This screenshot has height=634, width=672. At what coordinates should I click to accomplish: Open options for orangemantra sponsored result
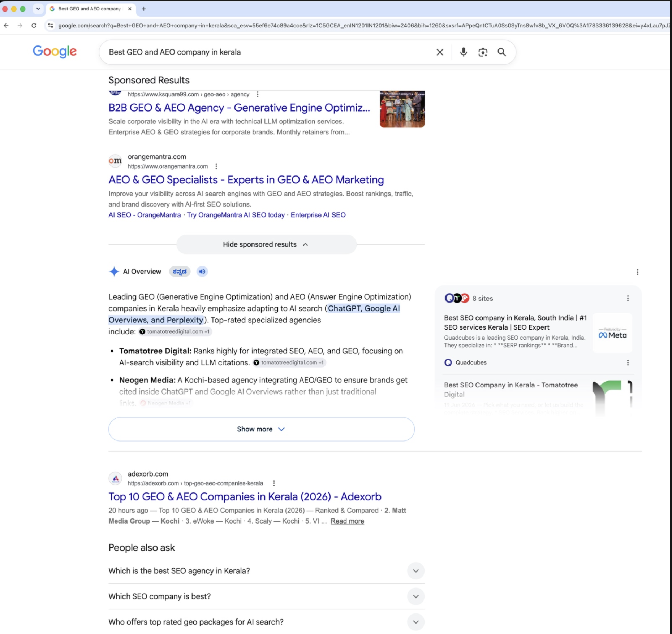coord(216,166)
